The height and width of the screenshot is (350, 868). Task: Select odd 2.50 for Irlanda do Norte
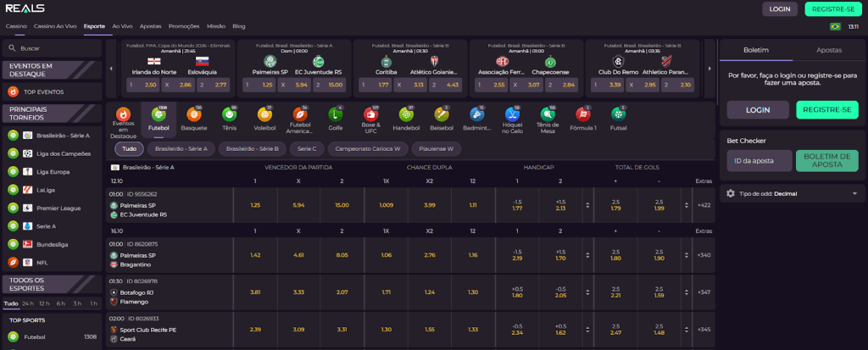coord(142,85)
